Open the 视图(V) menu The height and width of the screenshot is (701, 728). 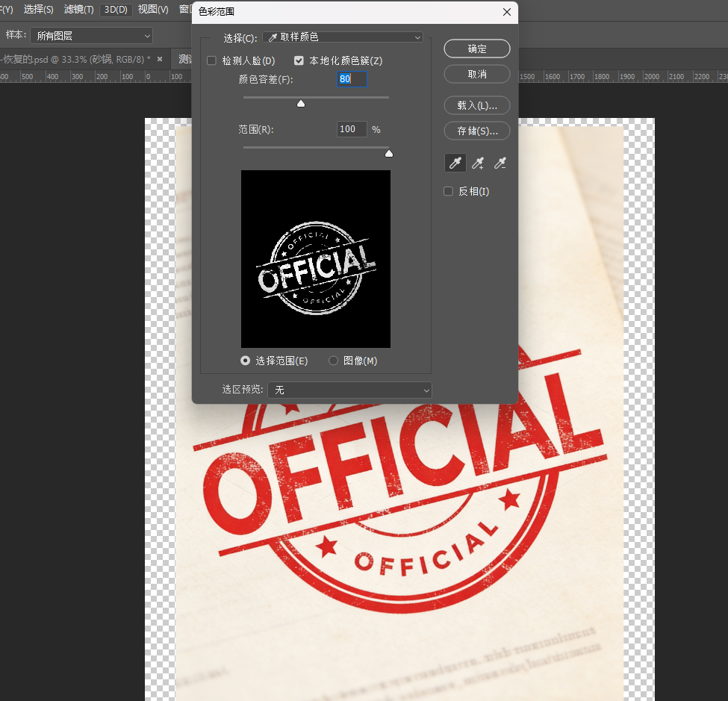(x=153, y=10)
